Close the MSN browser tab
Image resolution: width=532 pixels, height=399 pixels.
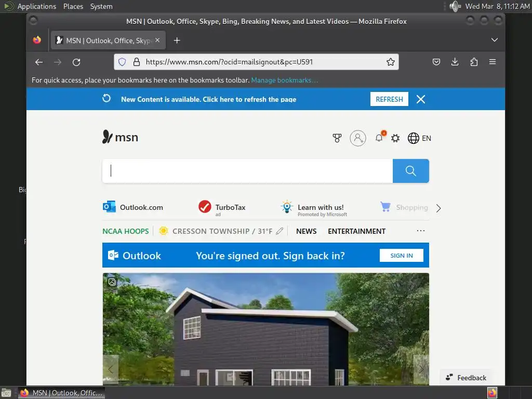tap(157, 40)
